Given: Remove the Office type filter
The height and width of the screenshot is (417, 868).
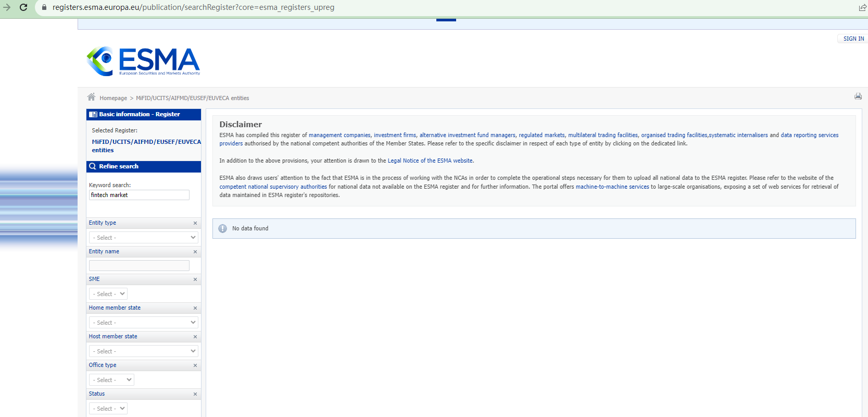Looking at the screenshot, I should coord(195,365).
